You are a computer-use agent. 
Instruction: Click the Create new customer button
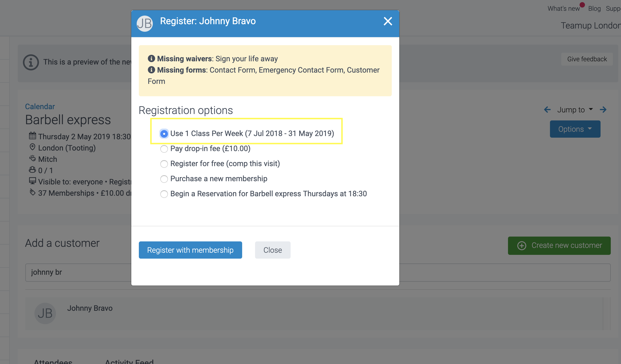(x=559, y=245)
